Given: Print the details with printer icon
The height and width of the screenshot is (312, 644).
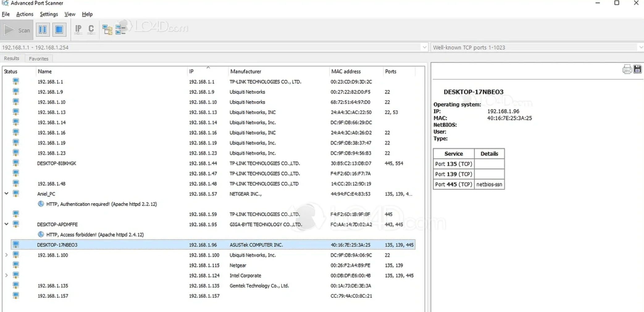Looking at the screenshot, I should point(627,69).
